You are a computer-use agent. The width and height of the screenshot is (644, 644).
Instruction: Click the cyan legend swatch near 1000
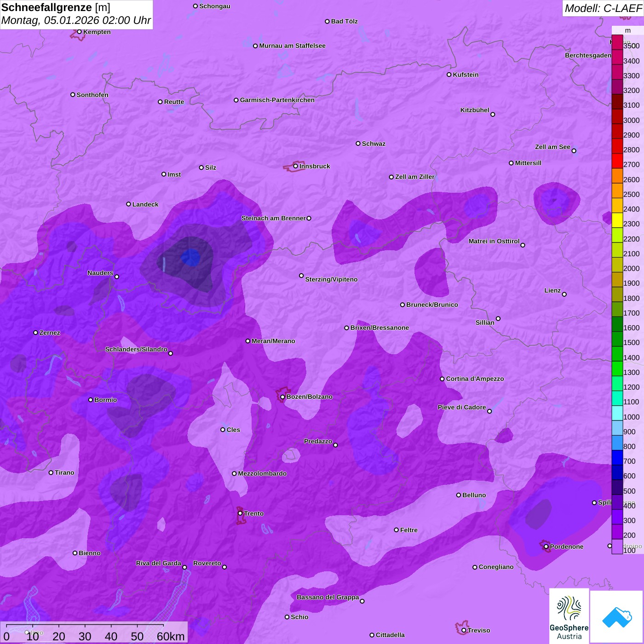pyautogui.click(x=617, y=413)
